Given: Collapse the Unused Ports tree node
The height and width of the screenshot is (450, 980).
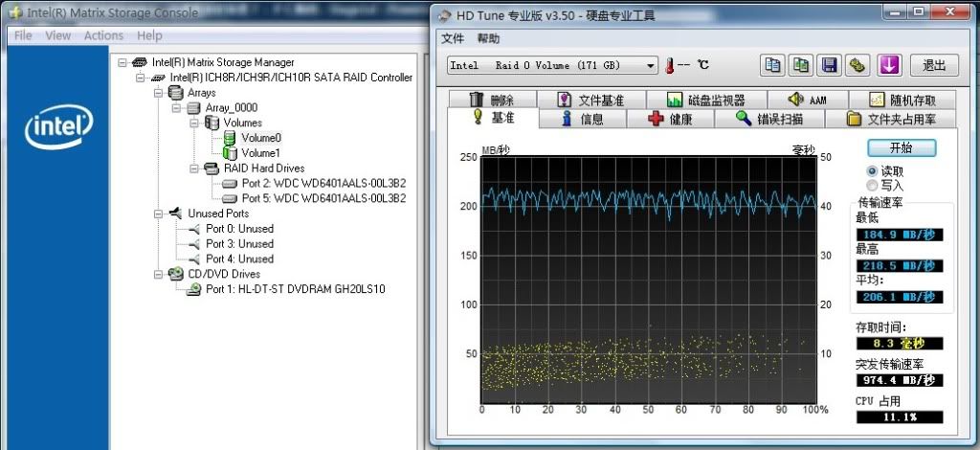Looking at the screenshot, I should coord(158,214).
